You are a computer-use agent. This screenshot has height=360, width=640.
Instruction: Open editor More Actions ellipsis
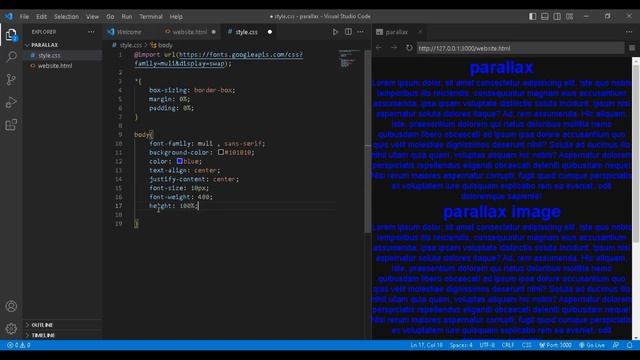[360, 32]
